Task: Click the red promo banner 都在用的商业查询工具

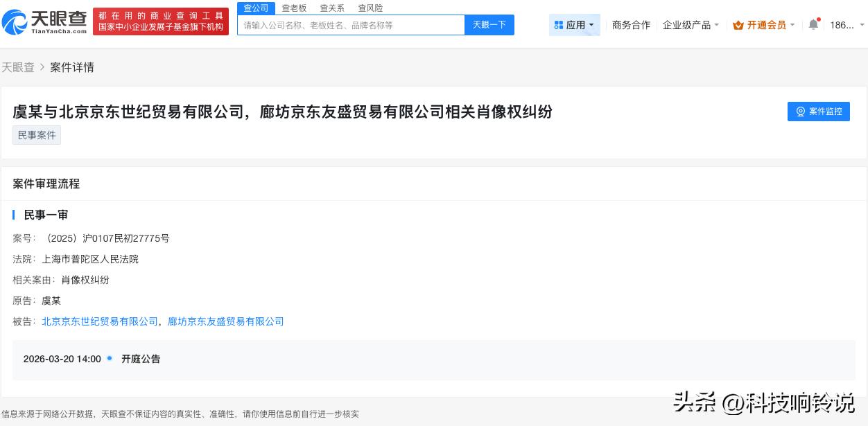Action: coord(161,21)
